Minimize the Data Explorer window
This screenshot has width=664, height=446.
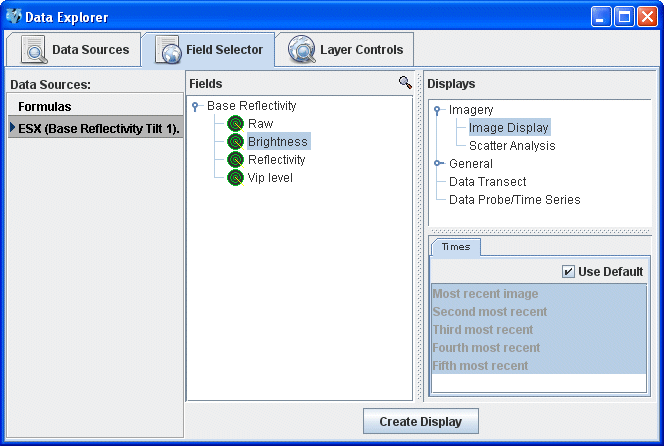[x=601, y=17]
